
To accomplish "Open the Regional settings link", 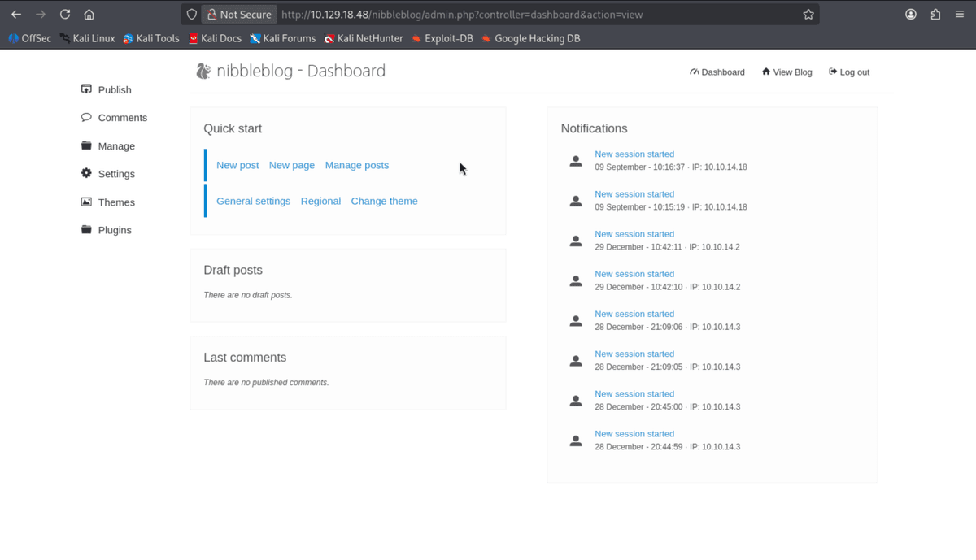I will pyautogui.click(x=320, y=201).
